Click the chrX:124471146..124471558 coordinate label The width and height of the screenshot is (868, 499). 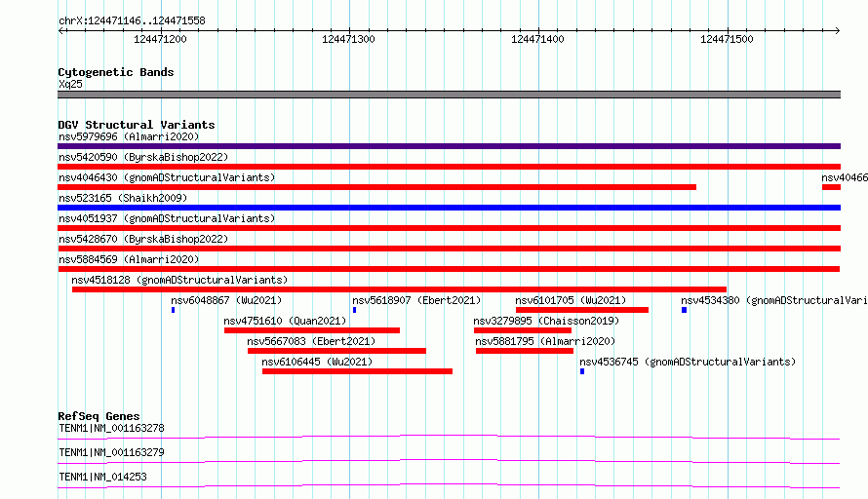(132, 21)
